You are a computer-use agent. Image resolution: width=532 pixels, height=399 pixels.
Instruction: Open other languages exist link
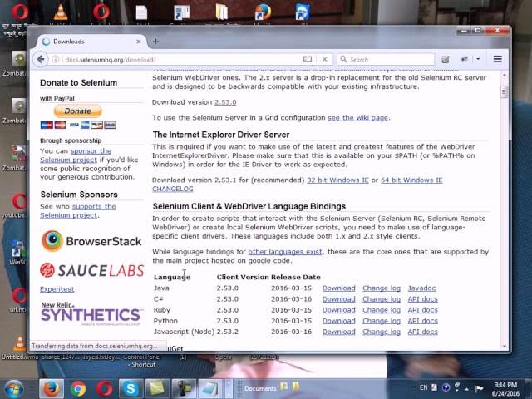click(x=285, y=252)
